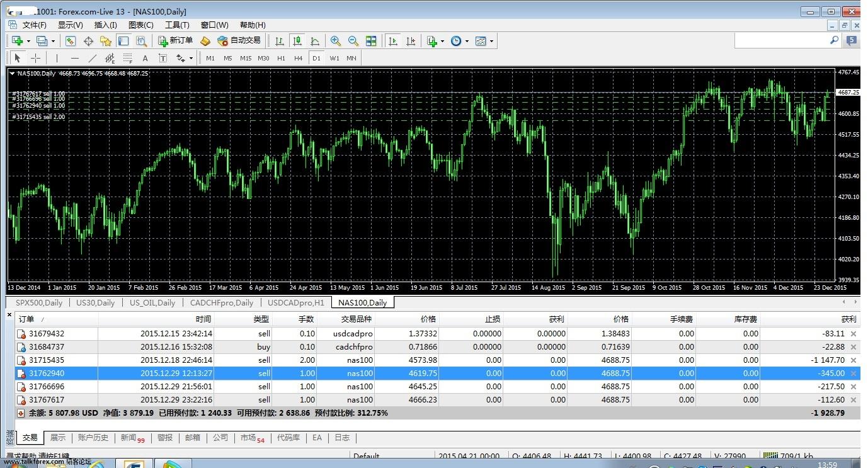The image size is (868, 468).
Task: Close order 31762940 with its X
Action: pos(854,374)
